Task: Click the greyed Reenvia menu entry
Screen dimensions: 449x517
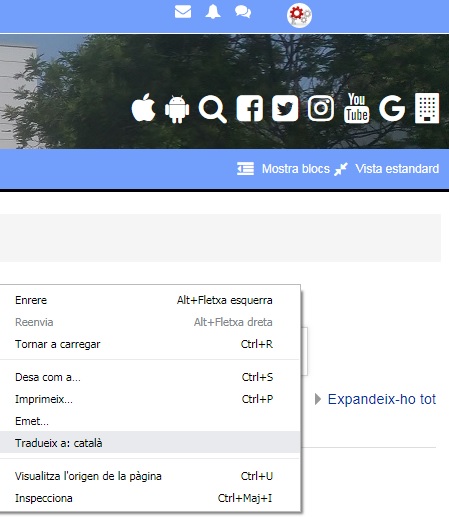Action: point(150,322)
